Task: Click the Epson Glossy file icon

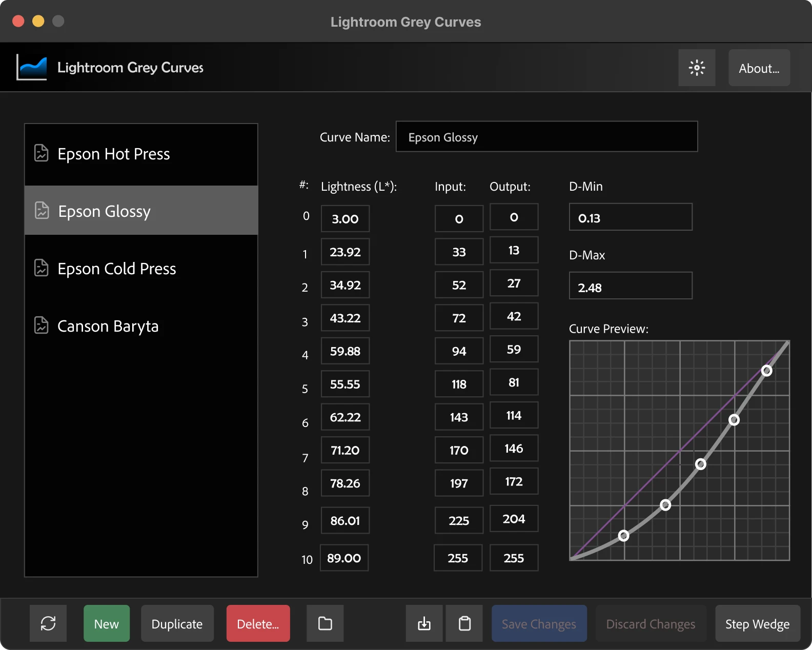Action: tap(42, 211)
